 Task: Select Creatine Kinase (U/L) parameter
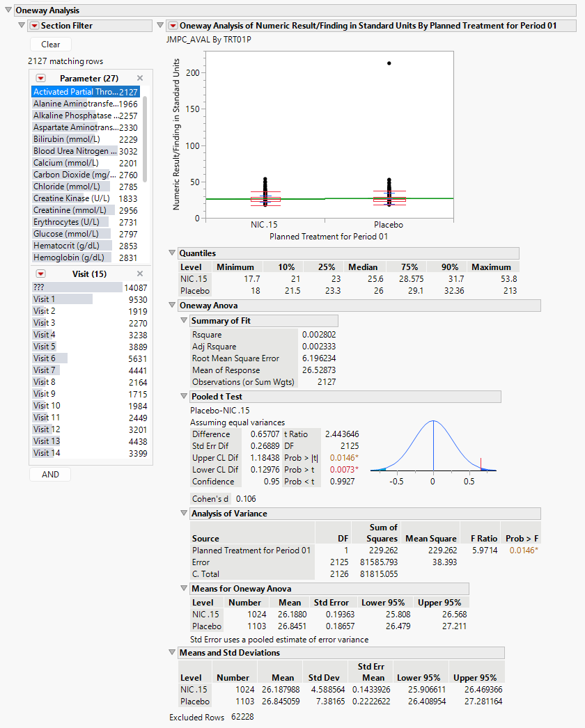point(71,198)
